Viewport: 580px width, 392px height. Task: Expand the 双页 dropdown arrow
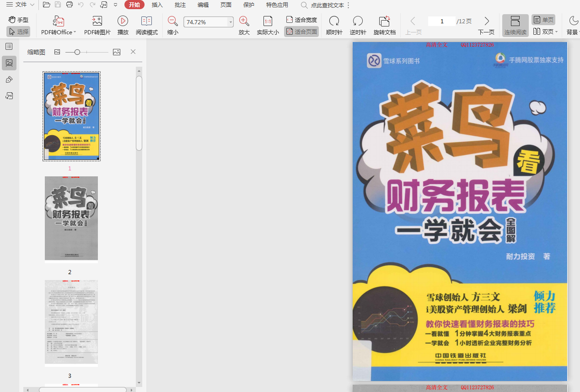tap(557, 32)
